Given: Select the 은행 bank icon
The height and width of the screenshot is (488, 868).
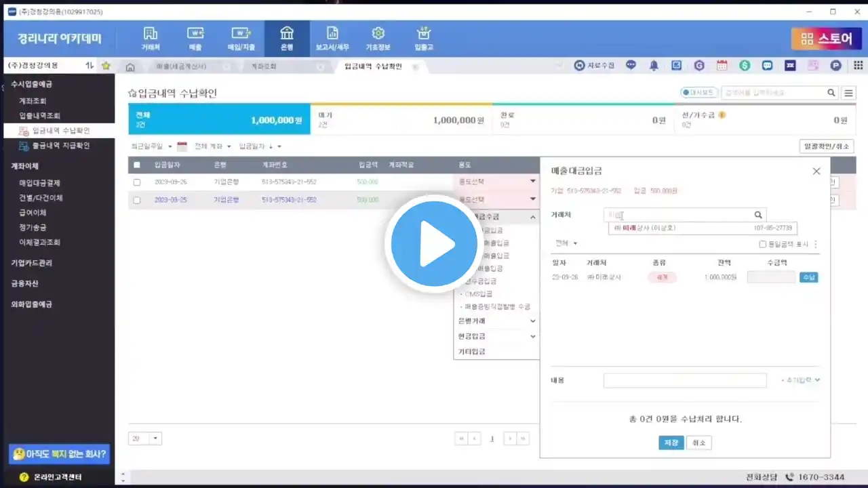Looking at the screenshot, I should [x=287, y=39].
